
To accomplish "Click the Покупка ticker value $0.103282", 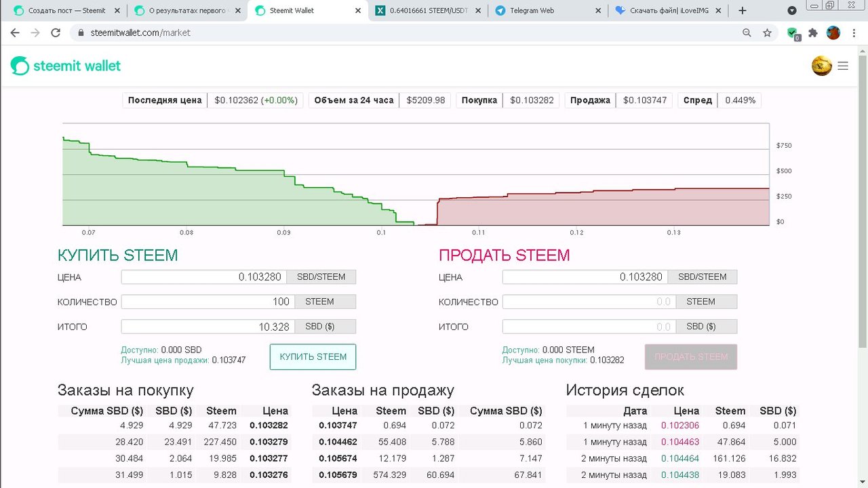I will 532,100.
